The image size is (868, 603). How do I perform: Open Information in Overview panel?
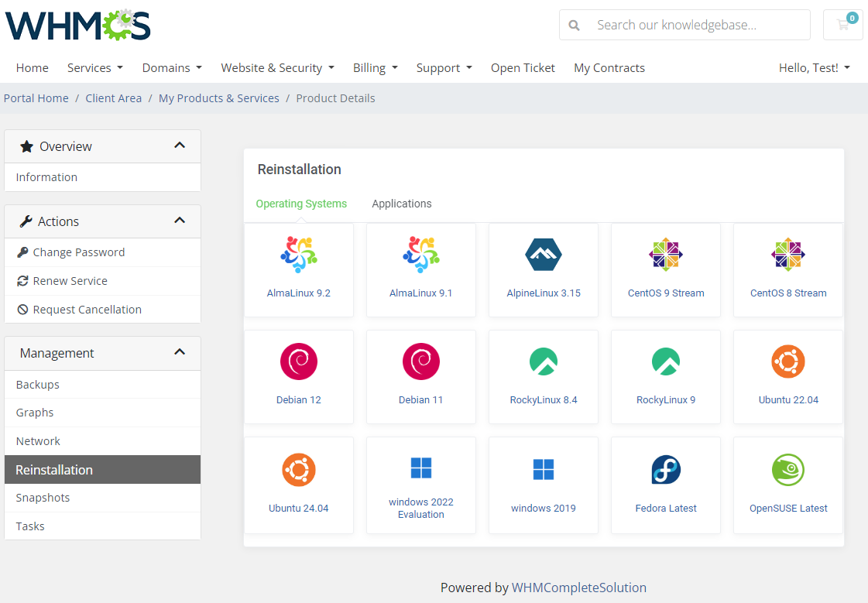[102, 177]
